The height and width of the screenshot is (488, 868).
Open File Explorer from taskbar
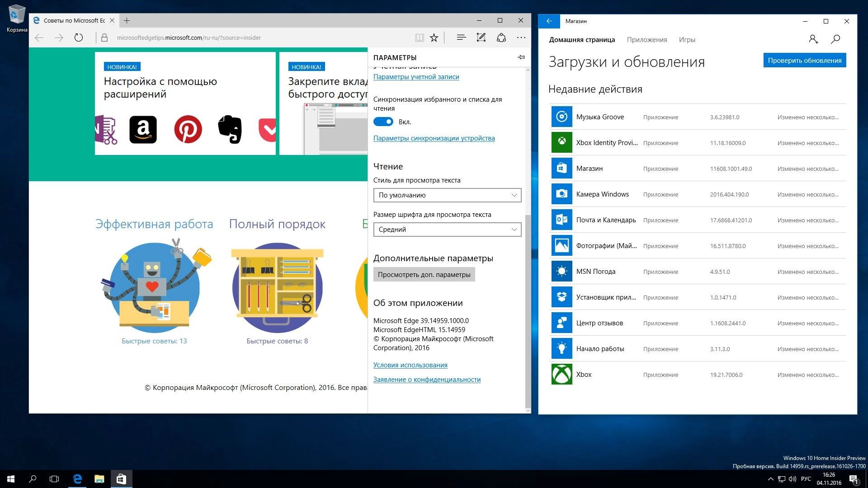tap(99, 479)
